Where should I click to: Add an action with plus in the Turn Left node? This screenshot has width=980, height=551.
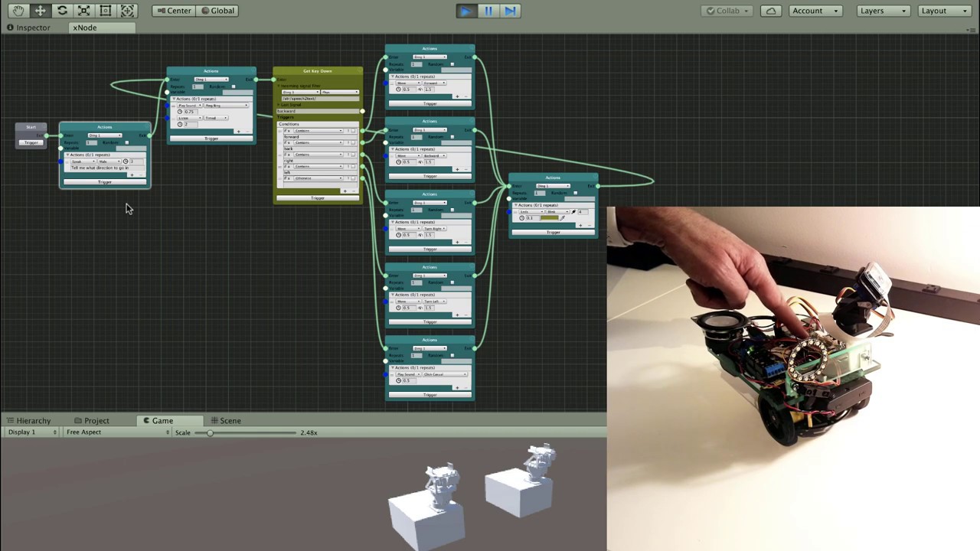click(x=457, y=315)
